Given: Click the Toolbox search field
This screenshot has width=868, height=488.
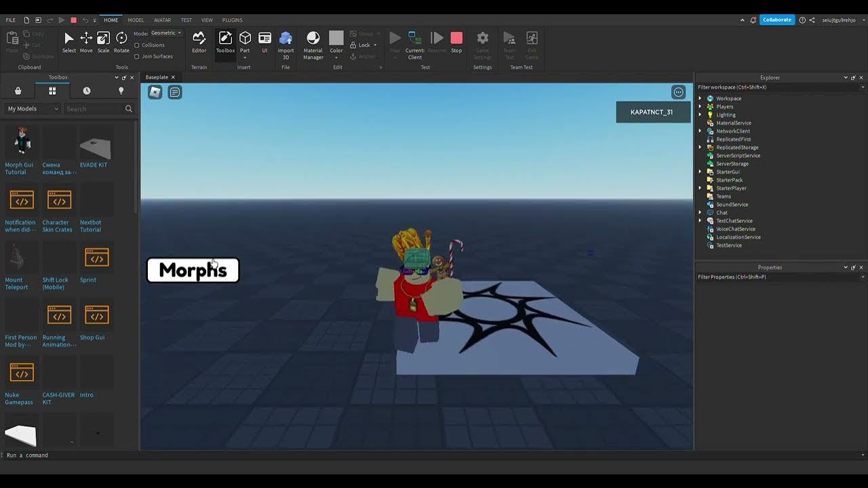Looking at the screenshot, I should click(94, 108).
